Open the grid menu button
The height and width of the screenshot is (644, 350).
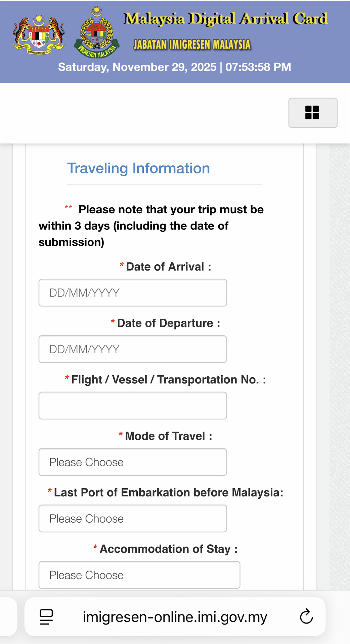[313, 113]
